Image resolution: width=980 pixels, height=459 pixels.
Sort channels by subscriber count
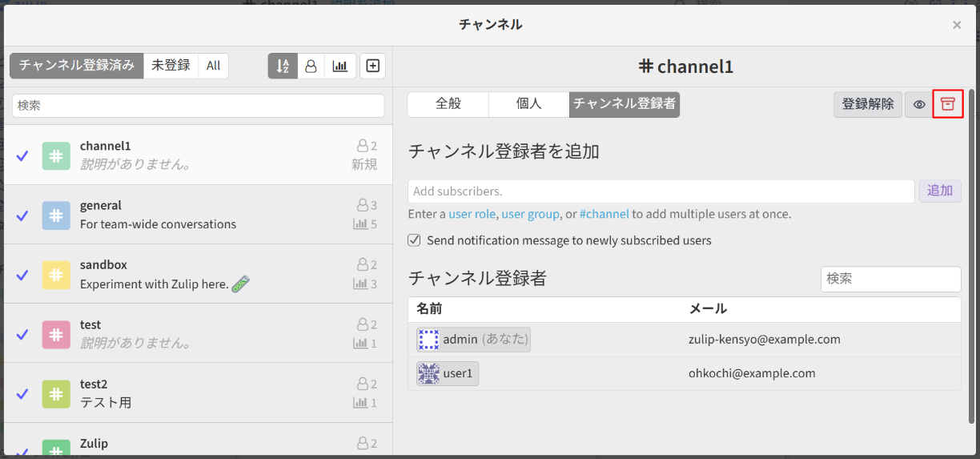click(x=311, y=66)
